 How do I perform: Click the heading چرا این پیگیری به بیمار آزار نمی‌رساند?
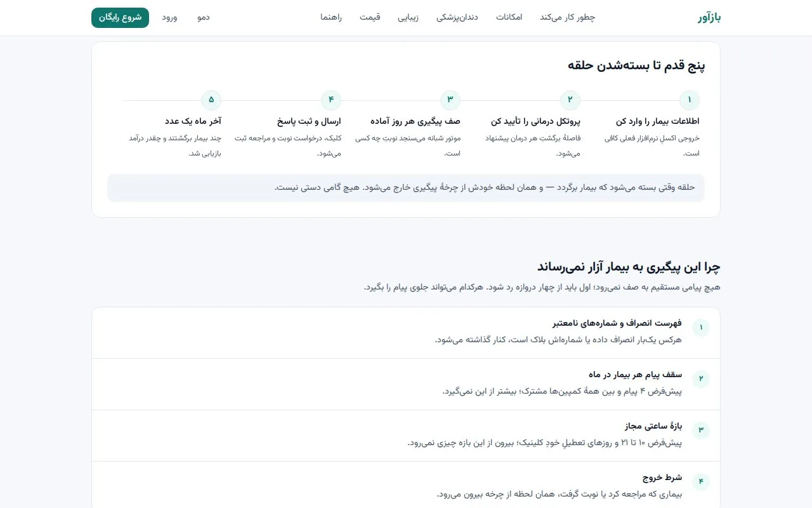(629, 267)
